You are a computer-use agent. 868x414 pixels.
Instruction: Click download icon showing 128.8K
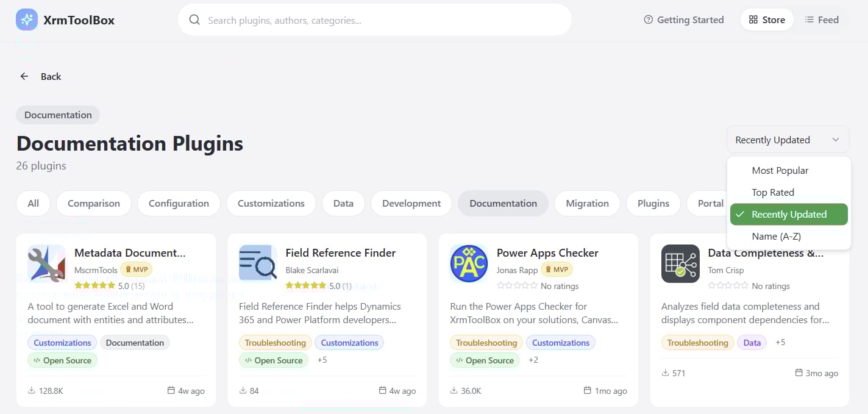[x=31, y=390]
